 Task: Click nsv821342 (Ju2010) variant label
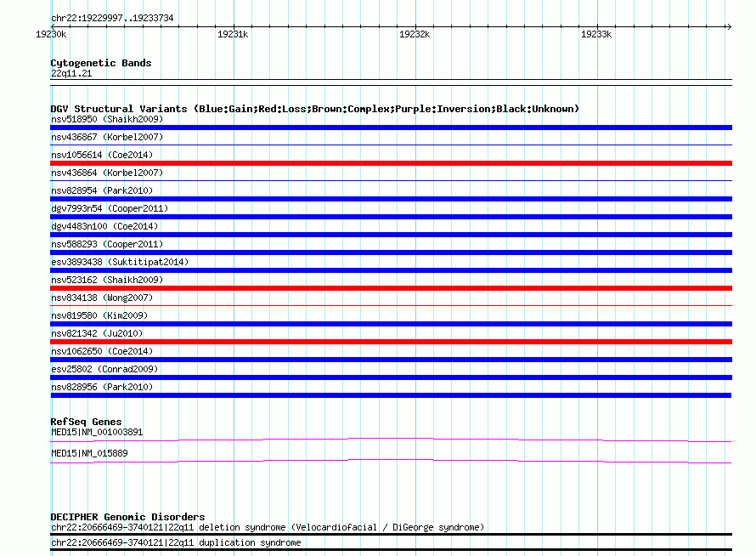(x=97, y=333)
